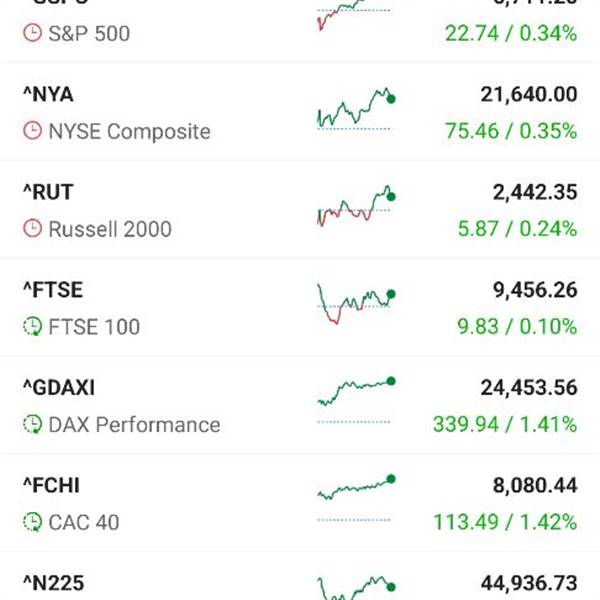Image resolution: width=600 pixels, height=600 pixels.
Task: Select the ^RUT ticker symbol
Action: 48,192
